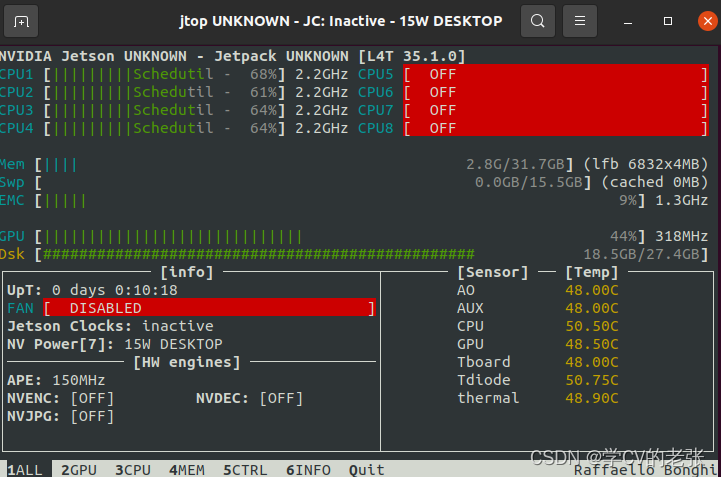The width and height of the screenshot is (721, 477).
Task: Maximize the jtop terminal window
Action: coord(668,21)
